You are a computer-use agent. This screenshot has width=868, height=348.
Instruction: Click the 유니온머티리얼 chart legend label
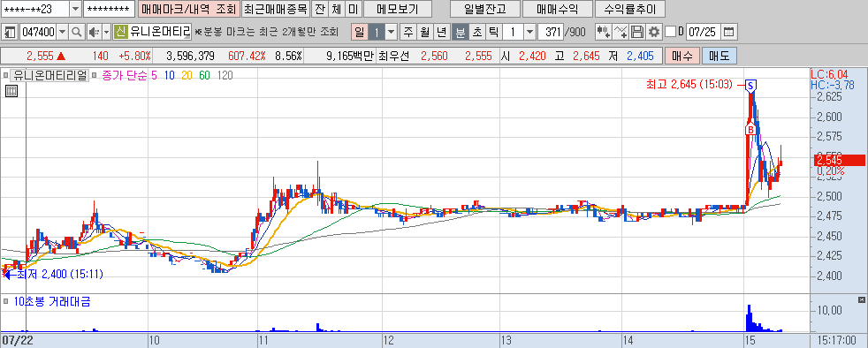click(50, 75)
